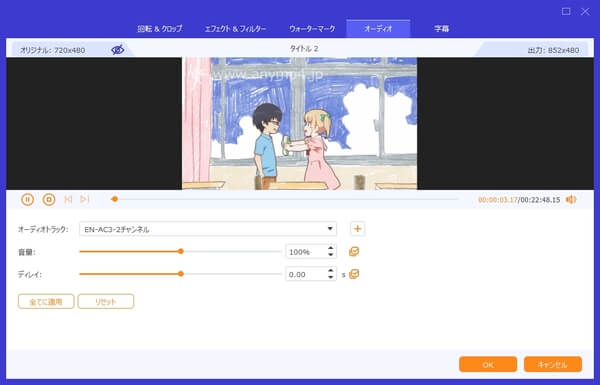Mute the preview using speaker icon
This screenshot has width=600, height=385.
tap(571, 199)
